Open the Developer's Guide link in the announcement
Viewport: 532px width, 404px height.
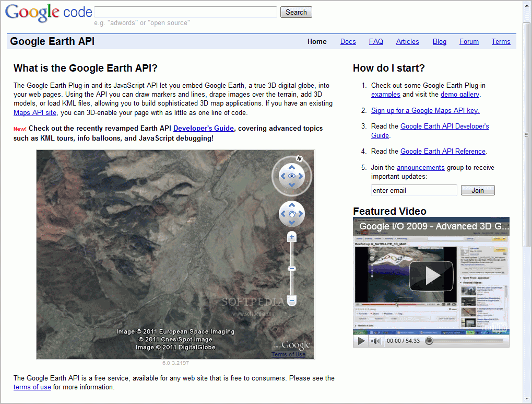click(204, 129)
